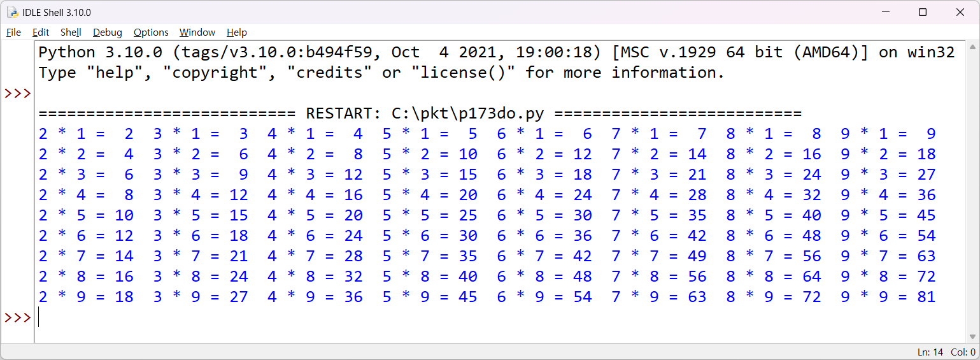Click the '5 * 8 = 40' output
980x360 pixels.
(x=430, y=277)
